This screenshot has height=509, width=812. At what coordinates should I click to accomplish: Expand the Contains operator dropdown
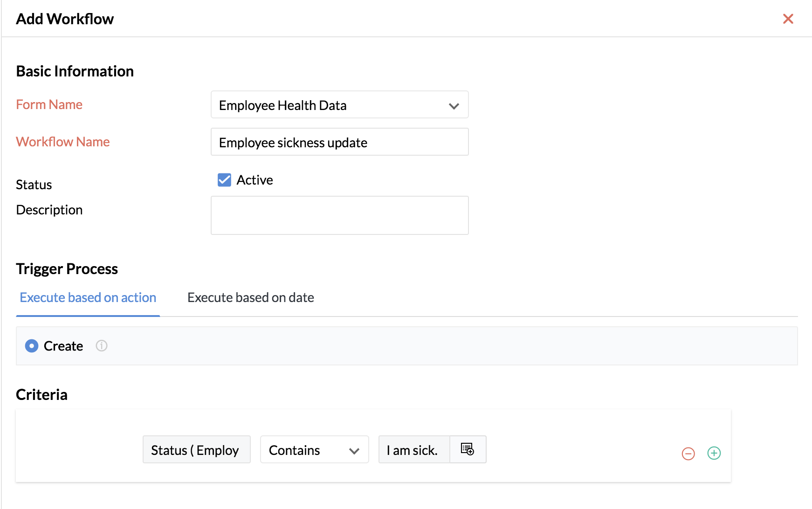coord(314,450)
